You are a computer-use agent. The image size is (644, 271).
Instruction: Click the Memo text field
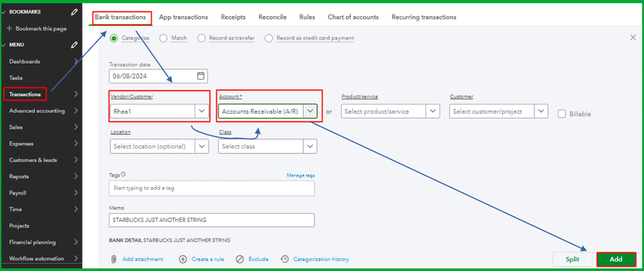point(211,220)
